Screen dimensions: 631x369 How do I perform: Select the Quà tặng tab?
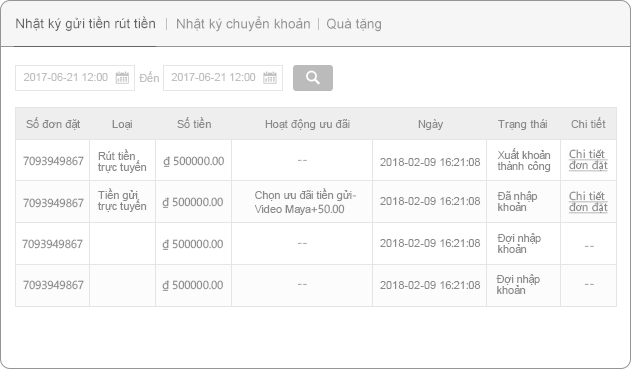pos(354,24)
